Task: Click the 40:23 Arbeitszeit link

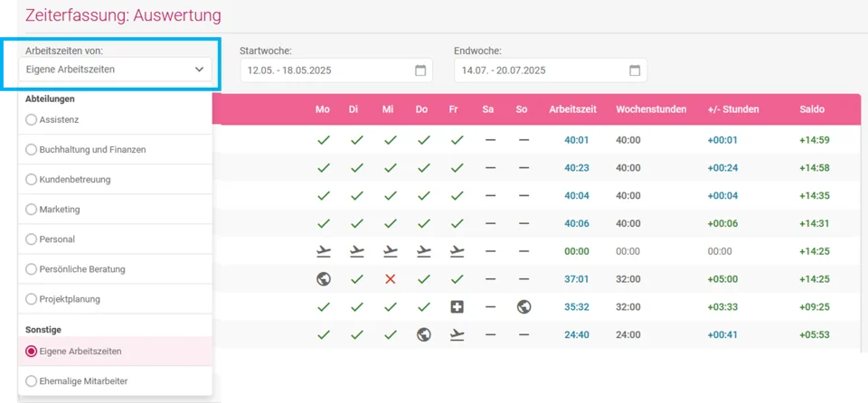Action: click(576, 168)
